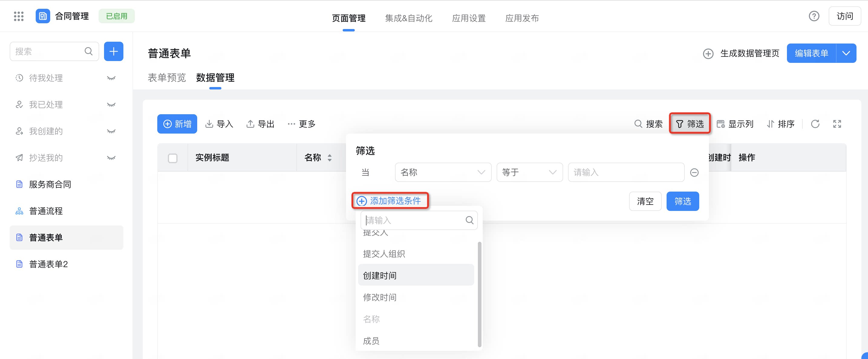Remove the filter condition minus icon
The image size is (868, 359).
point(694,173)
